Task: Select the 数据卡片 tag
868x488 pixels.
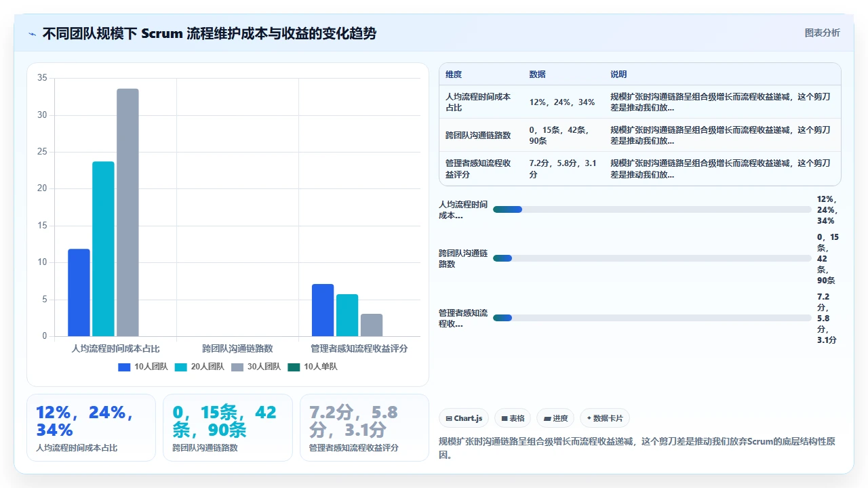Action: click(605, 418)
